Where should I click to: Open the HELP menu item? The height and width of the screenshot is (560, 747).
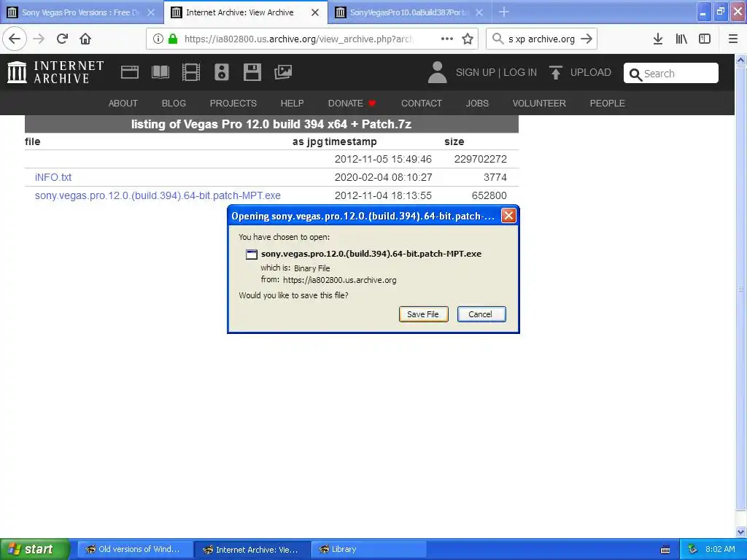[292, 104]
